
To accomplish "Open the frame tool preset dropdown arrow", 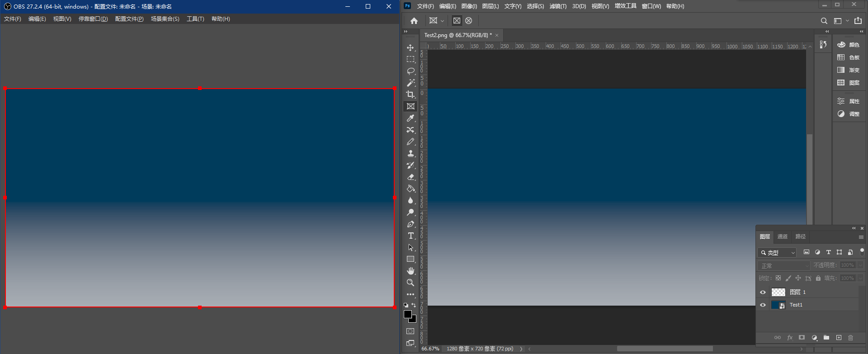I will click(x=442, y=21).
